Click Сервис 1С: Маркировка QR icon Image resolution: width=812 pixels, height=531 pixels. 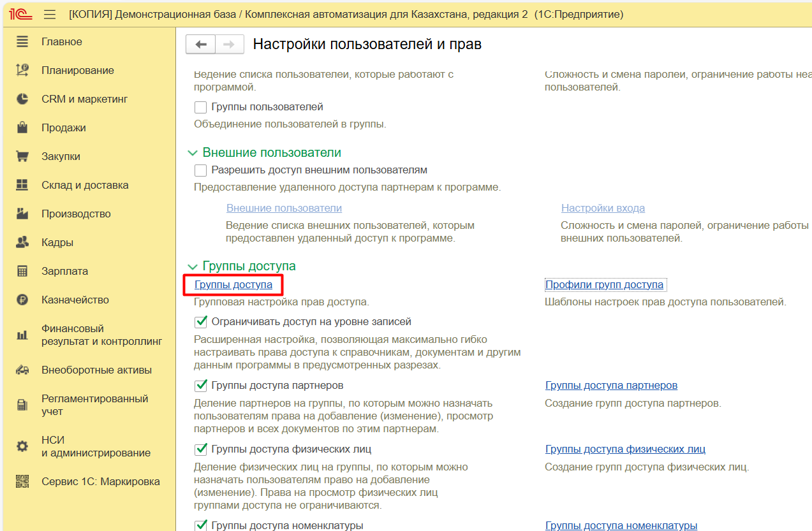click(22, 481)
